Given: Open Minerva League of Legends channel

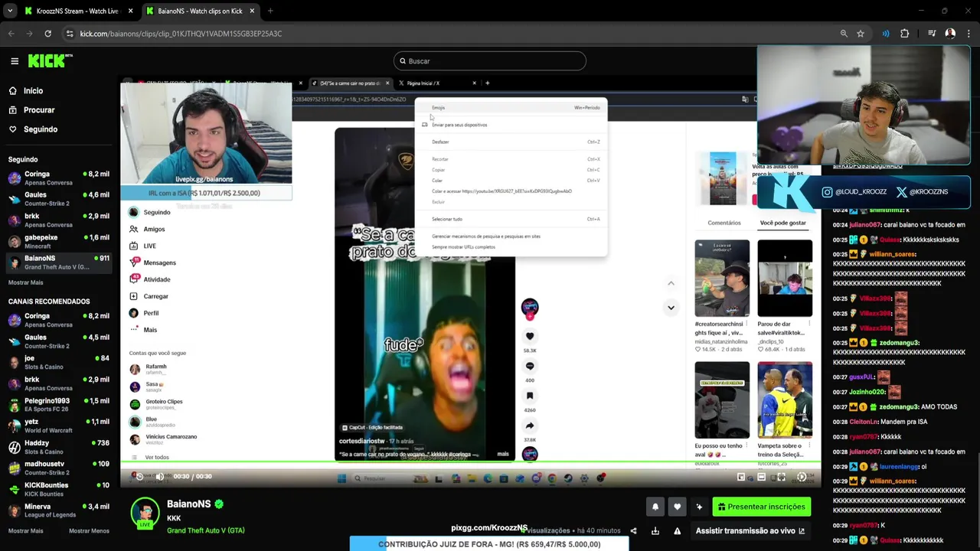Looking at the screenshot, I should (x=58, y=510).
